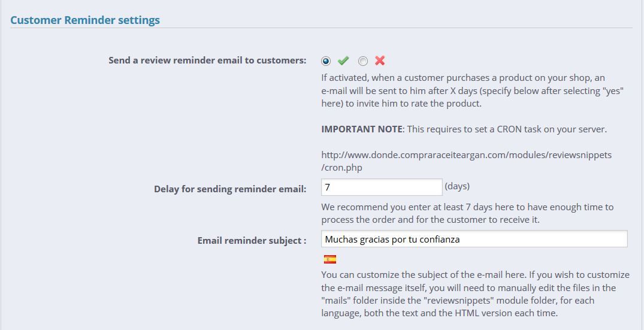Select the radio button beside red X
The image size is (644, 330).
click(362, 61)
